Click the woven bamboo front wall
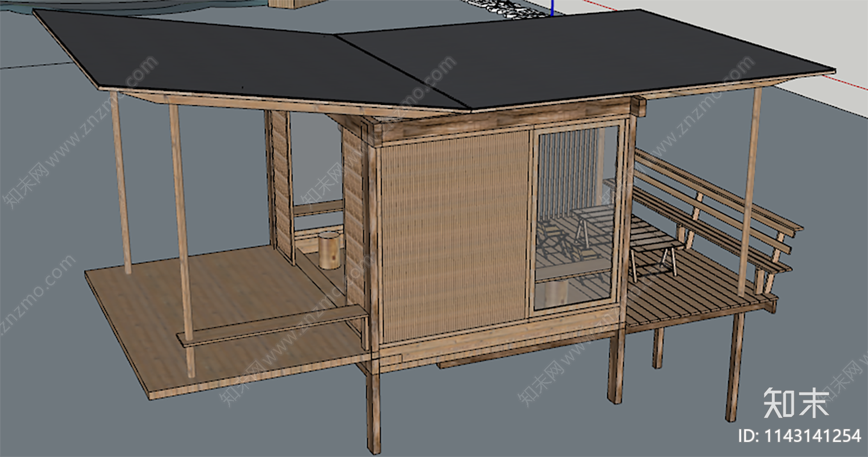Image resolution: width=868 pixels, height=457 pixels. pyautogui.click(x=453, y=233)
